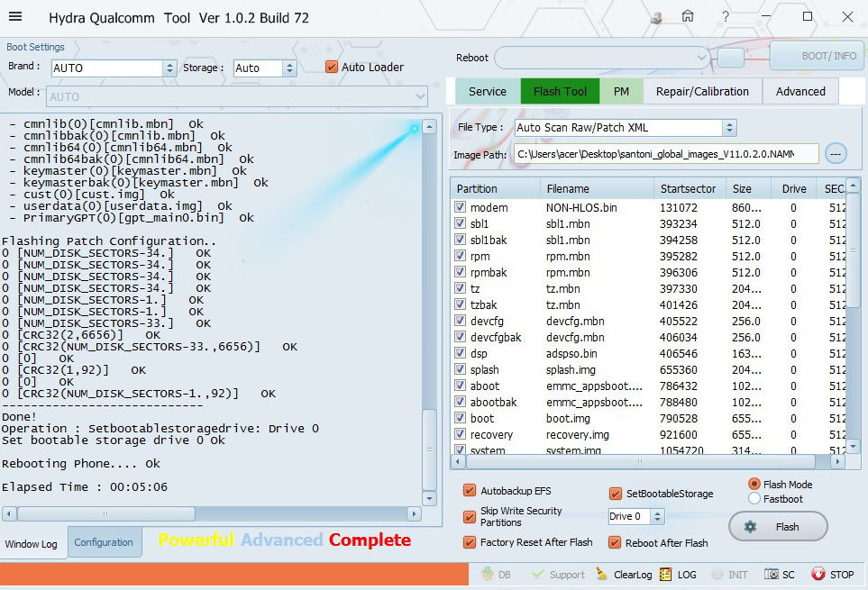Click log scroll up arrow

tap(429, 127)
